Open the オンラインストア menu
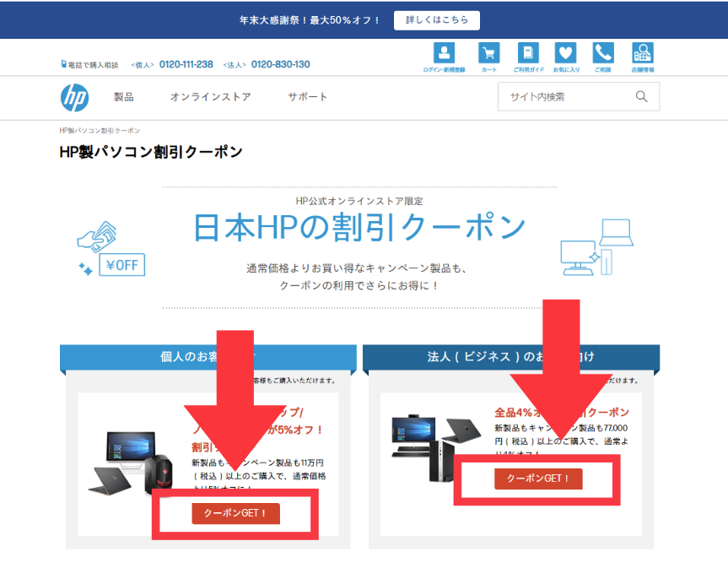This screenshot has height=568, width=728. point(210,97)
